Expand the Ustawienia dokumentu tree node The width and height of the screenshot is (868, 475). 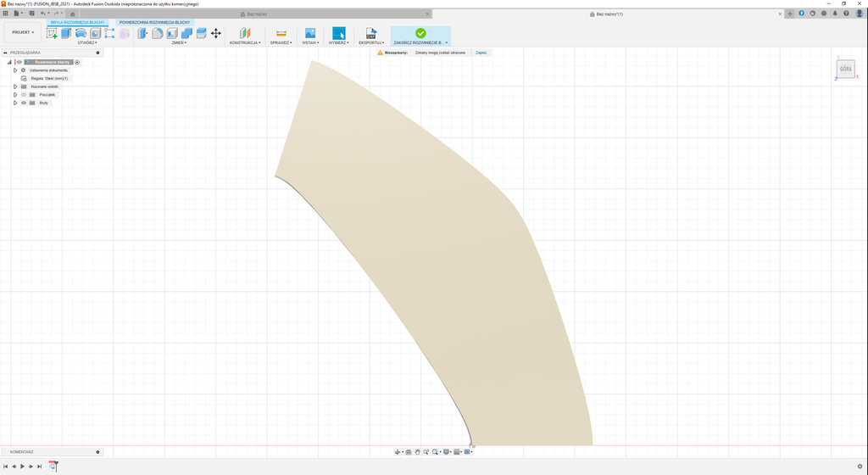point(14,70)
